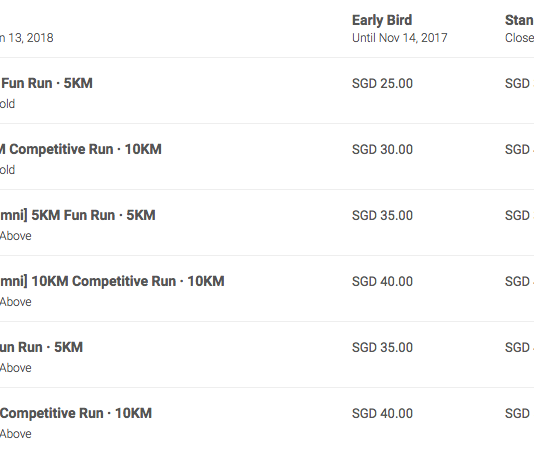This screenshot has width=534, height=450.
Task: Click the SGD 25.00 early bird price
Action: (x=382, y=83)
